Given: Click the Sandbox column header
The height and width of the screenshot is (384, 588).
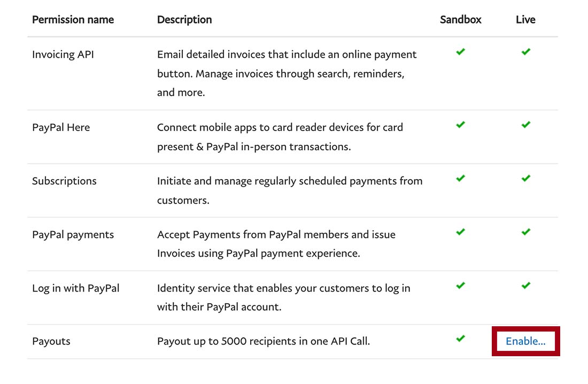Looking at the screenshot, I should tap(460, 20).
